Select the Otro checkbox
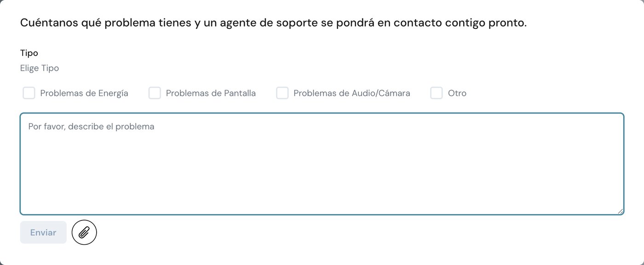Screen dimensions: 644x265 point(436,93)
